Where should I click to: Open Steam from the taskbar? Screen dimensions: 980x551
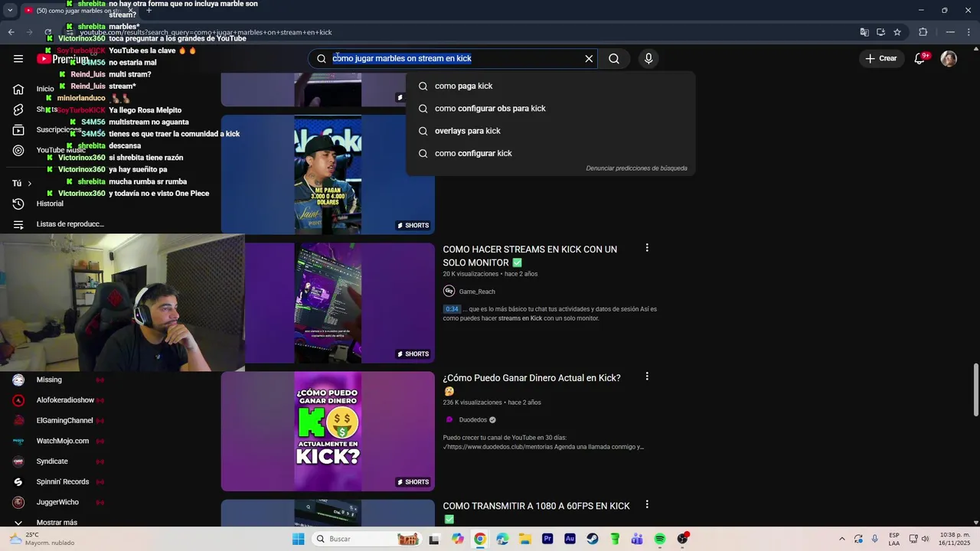[x=593, y=539]
